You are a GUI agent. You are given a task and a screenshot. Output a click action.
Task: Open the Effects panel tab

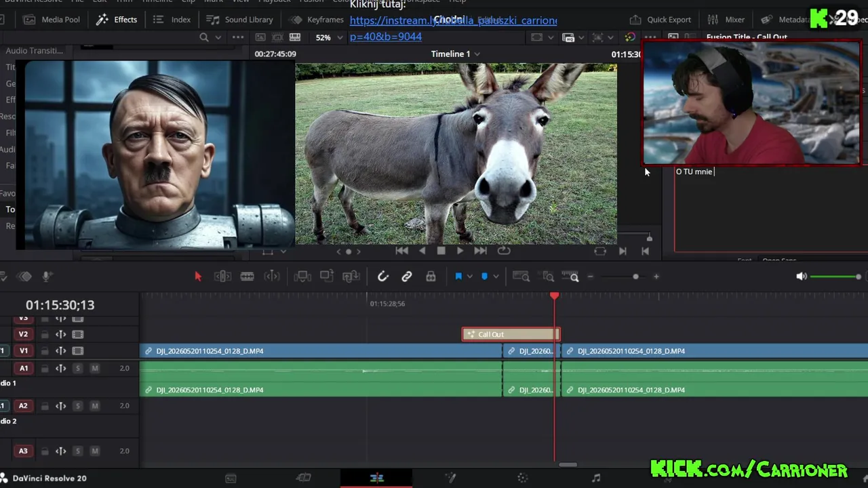(117, 20)
